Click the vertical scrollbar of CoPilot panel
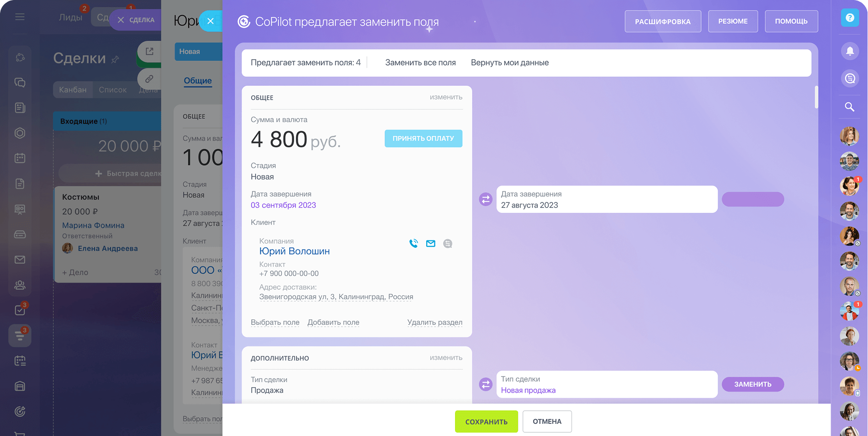Screen dimensions: 868x436 click(816, 97)
